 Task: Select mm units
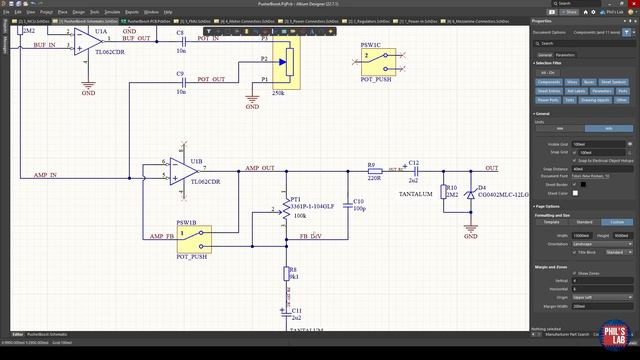tap(560, 129)
